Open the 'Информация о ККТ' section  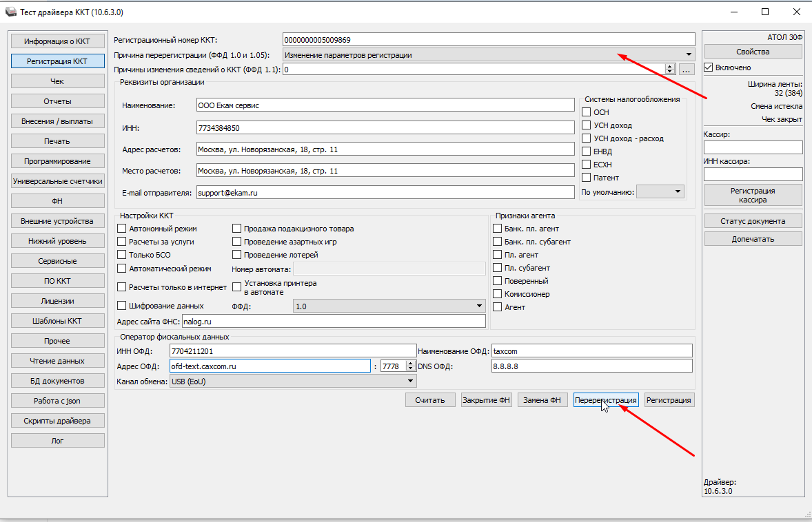57,41
